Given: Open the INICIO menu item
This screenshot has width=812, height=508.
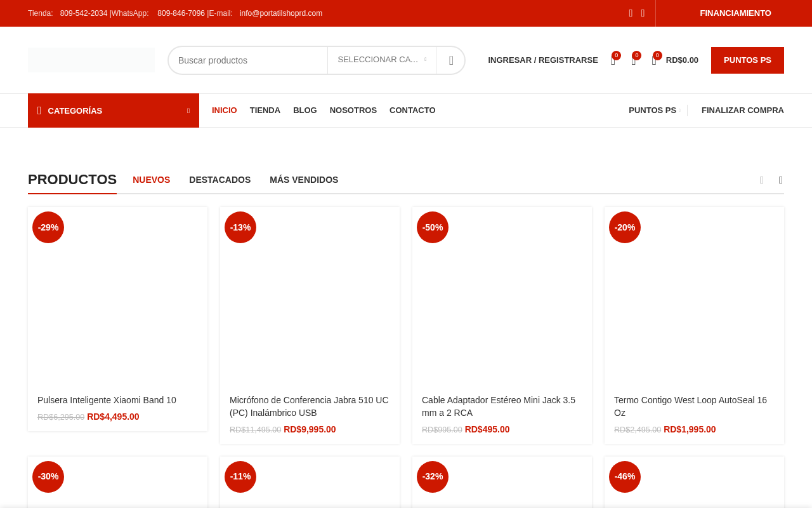Looking at the screenshot, I should point(225,110).
